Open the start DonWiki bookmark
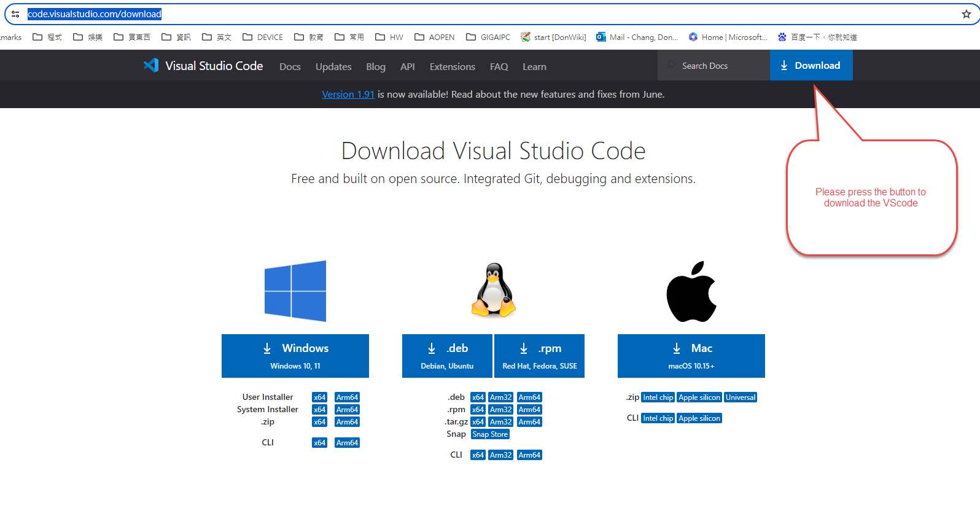This screenshot has height=516, width=980. [x=553, y=37]
